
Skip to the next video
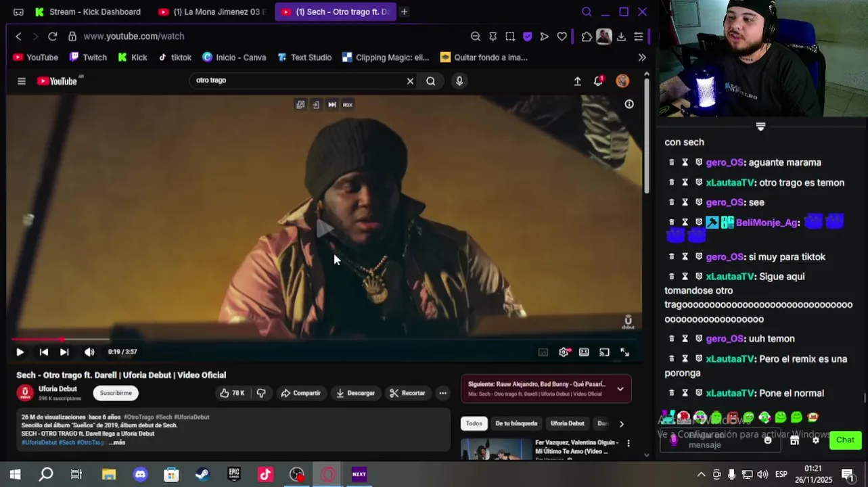[x=64, y=352]
